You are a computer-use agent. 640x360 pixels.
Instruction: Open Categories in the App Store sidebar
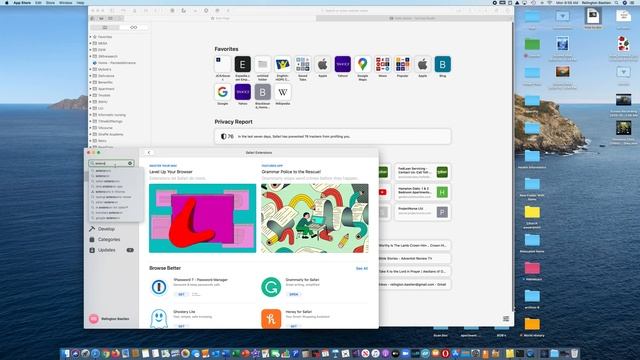click(x=109, y=240)
